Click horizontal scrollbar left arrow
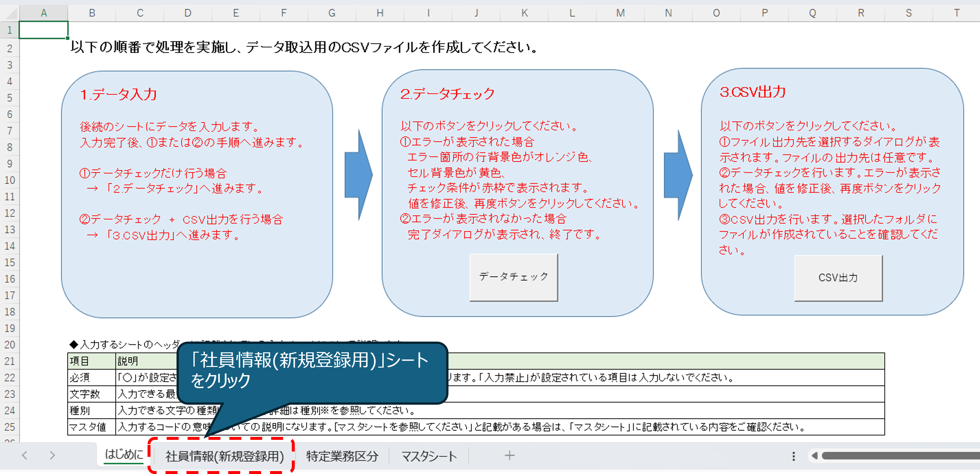The height and width of the screenshot is (474, 980). click(815, 455)
